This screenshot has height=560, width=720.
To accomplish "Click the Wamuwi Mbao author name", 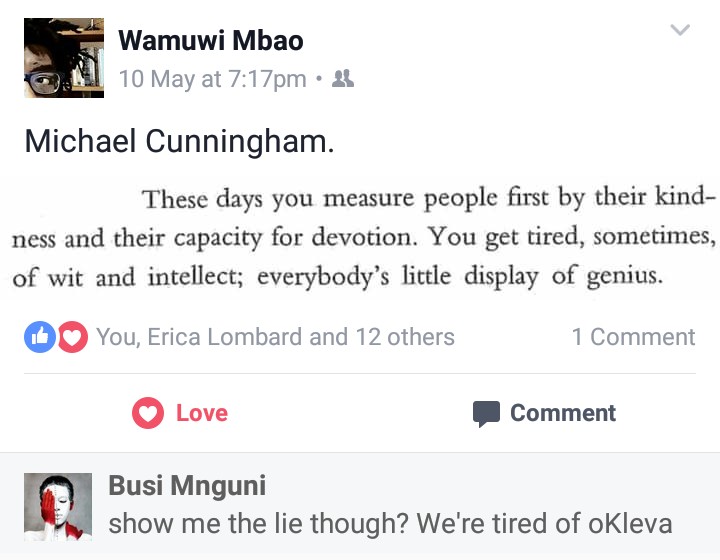I will click(211, 41).
